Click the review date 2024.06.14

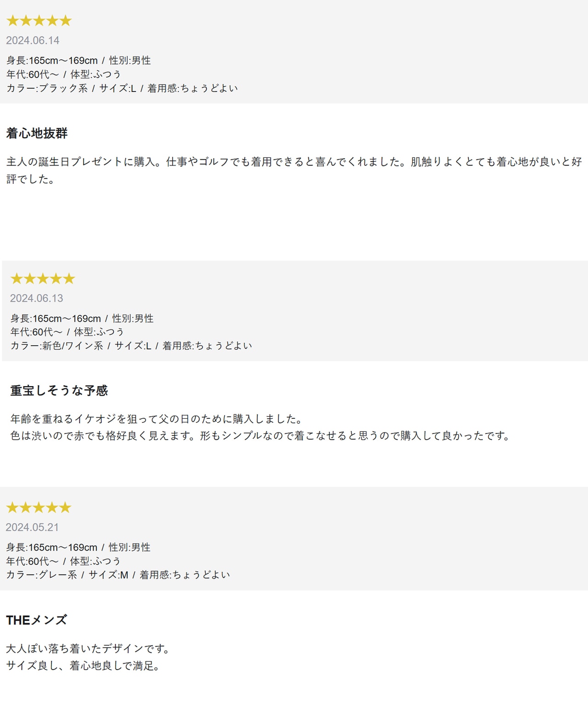click(x=33, y=40)
